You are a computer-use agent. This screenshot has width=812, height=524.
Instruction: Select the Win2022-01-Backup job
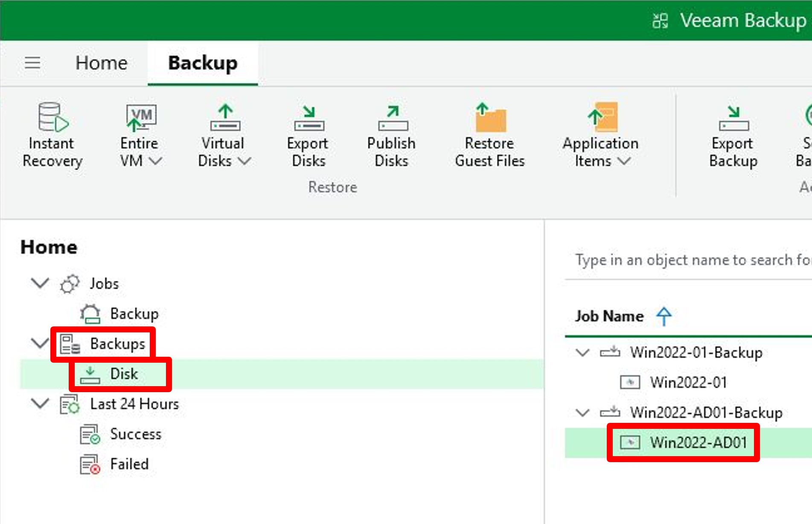(x=696, y=352)
